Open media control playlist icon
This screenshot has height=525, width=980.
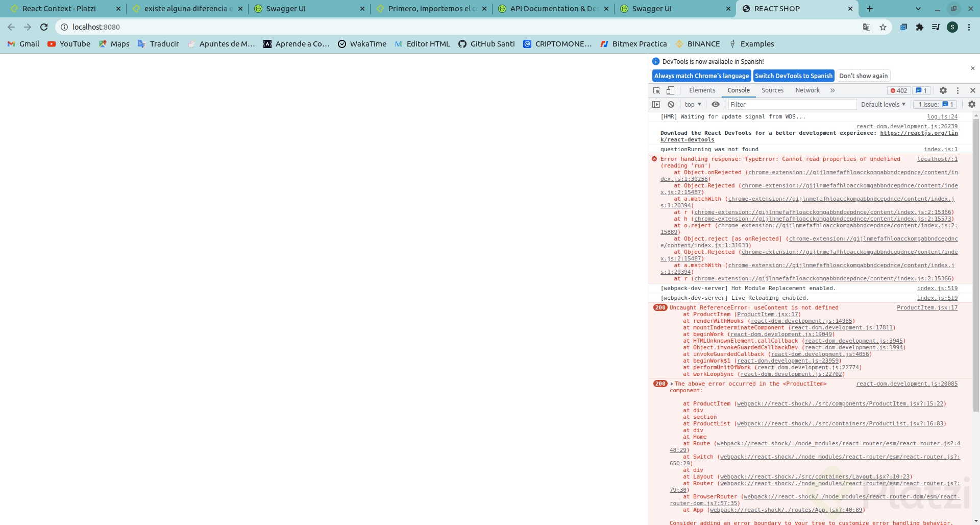tap(936, 27)
